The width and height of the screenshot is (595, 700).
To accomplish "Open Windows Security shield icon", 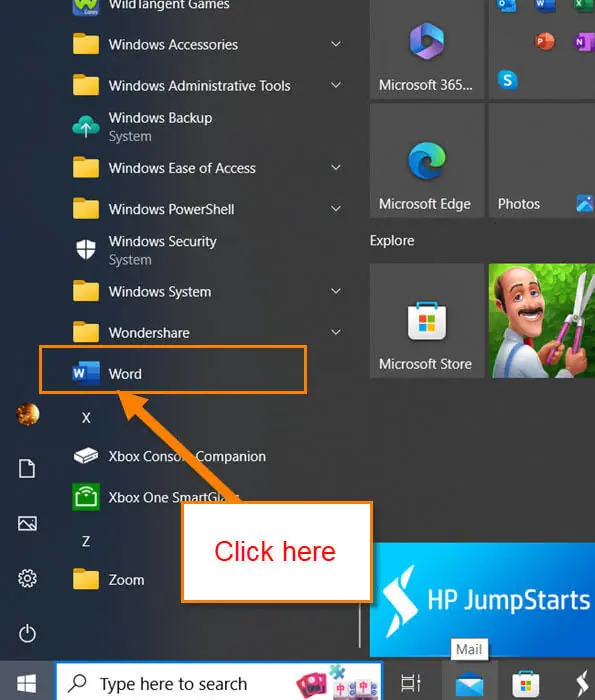I will tap(86, 250).
